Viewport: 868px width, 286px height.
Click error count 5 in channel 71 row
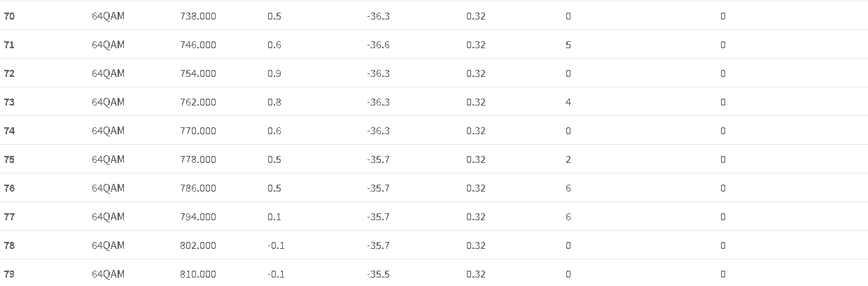point(568,45)
